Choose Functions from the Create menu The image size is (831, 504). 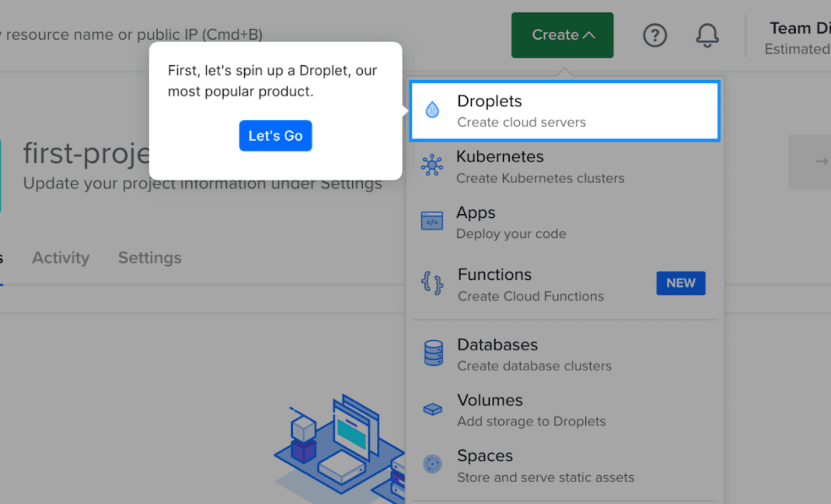coord(565,284)
